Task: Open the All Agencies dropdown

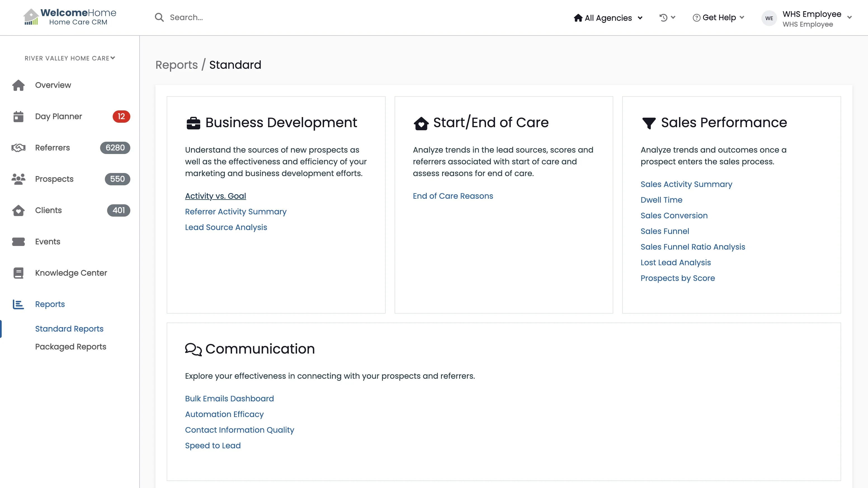Action: [x=608, y=18]
